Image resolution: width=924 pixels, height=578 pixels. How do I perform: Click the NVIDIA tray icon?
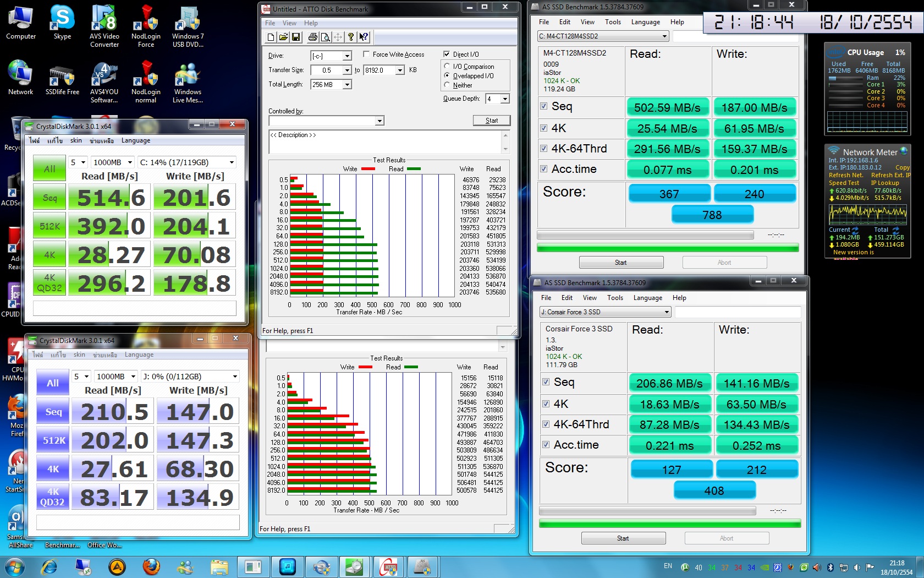tap(765, 567)
